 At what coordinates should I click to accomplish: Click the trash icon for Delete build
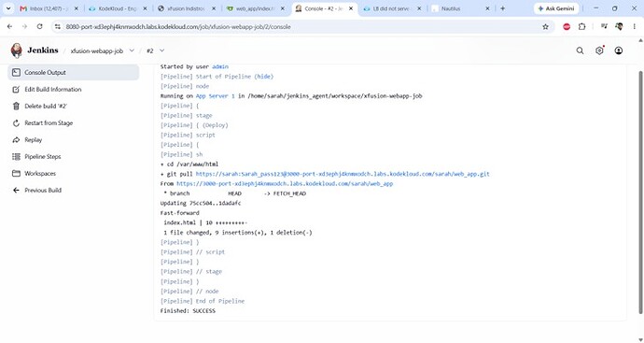click(16, 107)
